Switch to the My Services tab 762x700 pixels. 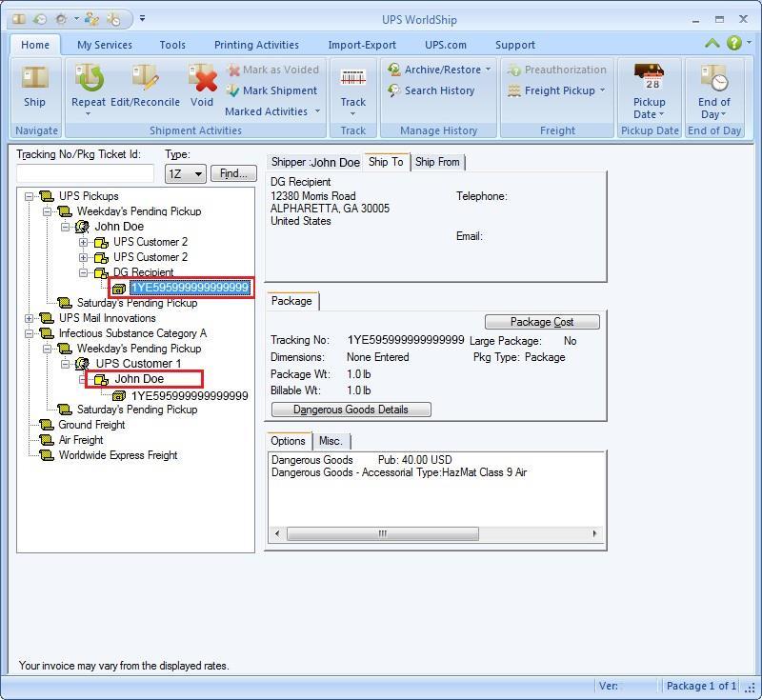tap(105, 45)
